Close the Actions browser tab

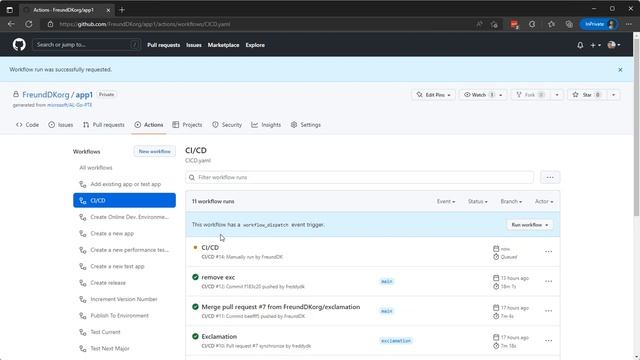108,10
